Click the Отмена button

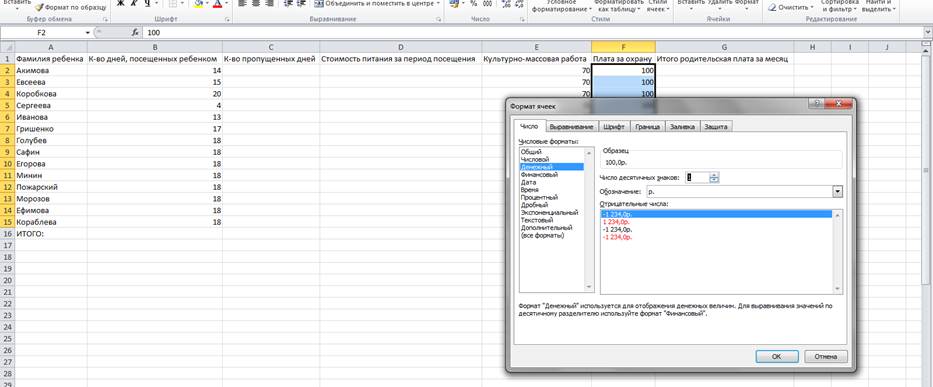pyautogui.click(x=825, y=356)
